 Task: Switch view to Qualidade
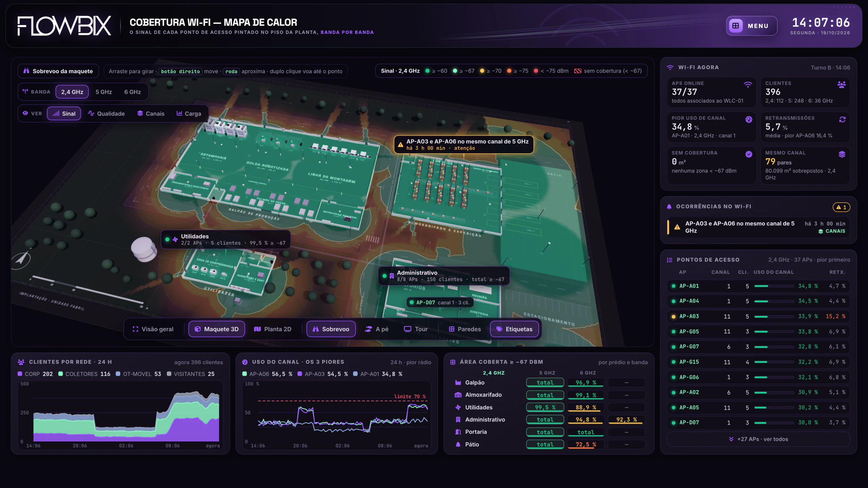106,114
